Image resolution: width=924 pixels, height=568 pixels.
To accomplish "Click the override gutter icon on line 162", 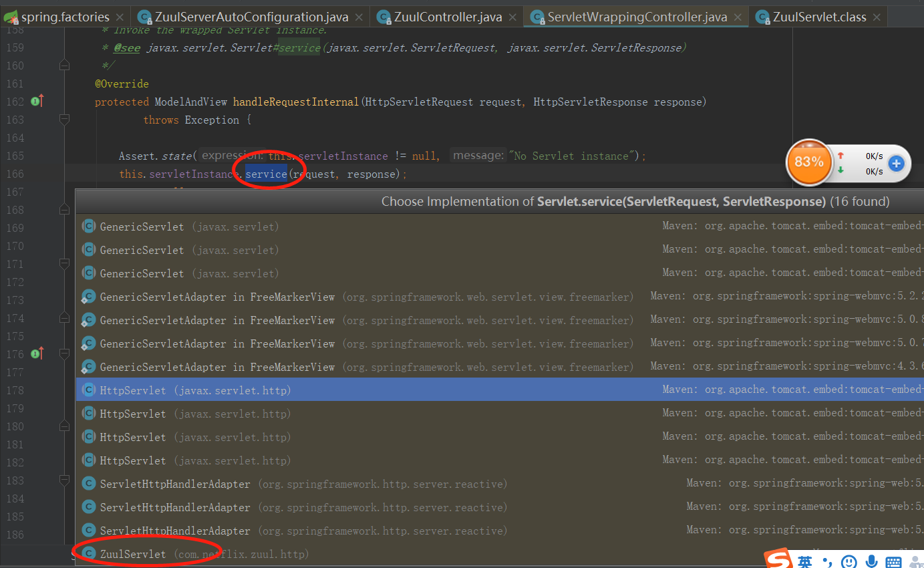I will [x=37, y=101].
